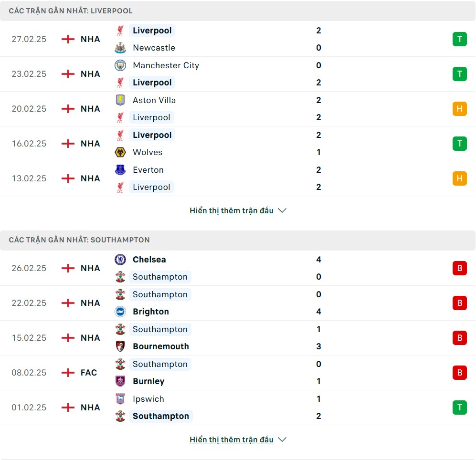Open the Ipswich vs Southampton match row
Viewport: 476px width, 460px height.
coord(239,408)
